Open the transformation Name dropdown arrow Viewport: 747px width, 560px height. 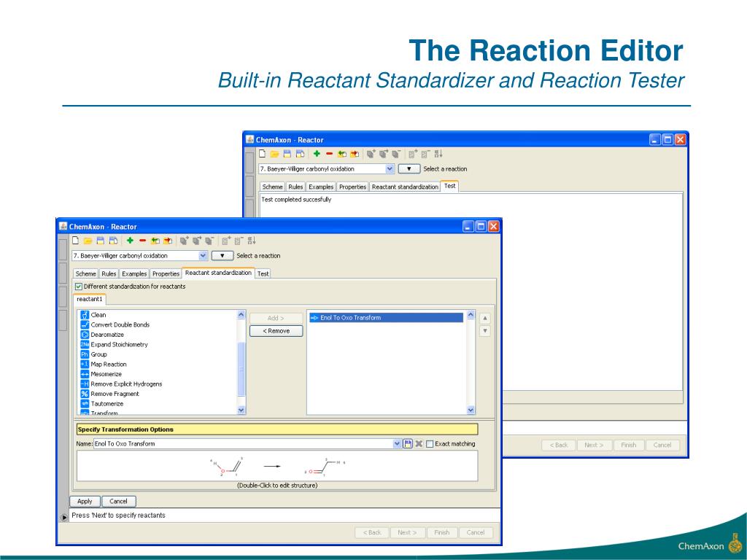[397, 444]
